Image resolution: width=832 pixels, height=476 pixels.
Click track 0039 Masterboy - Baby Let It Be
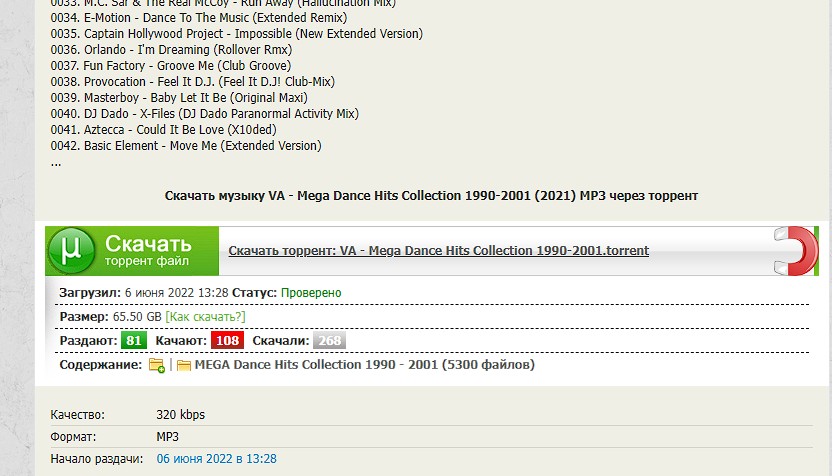[179, 98]
